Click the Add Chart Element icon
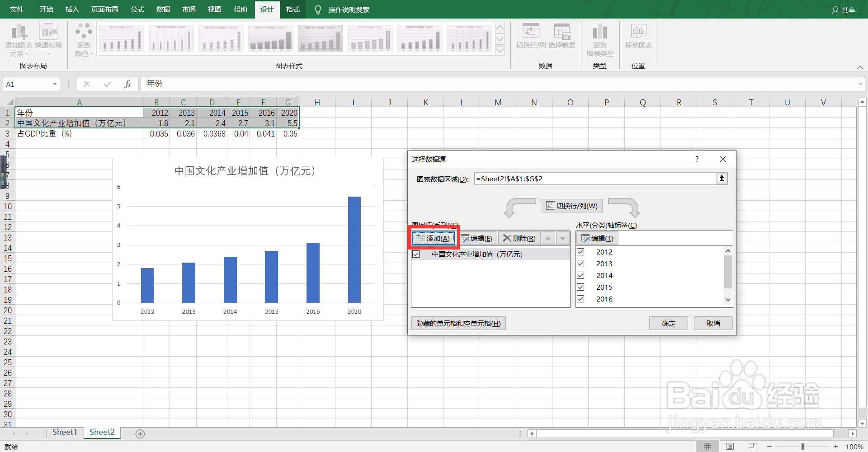This screenshot has width=868, height=452. [19, 32]
